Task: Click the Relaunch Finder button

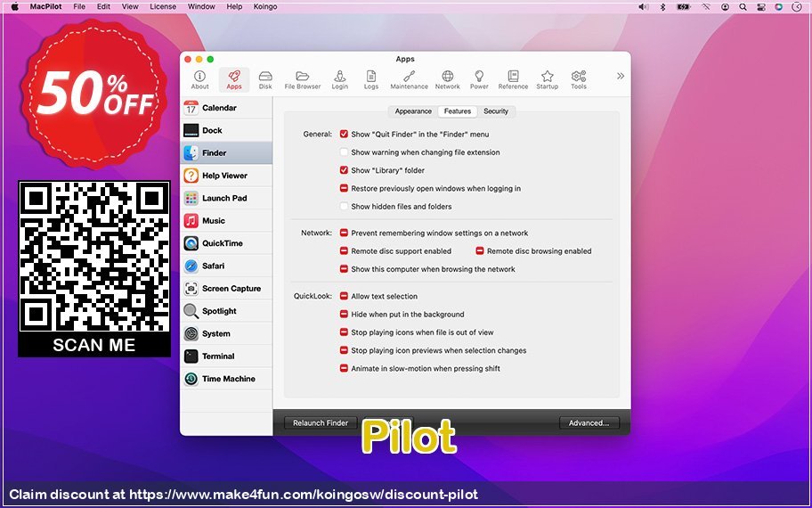Action: [321, 423]
